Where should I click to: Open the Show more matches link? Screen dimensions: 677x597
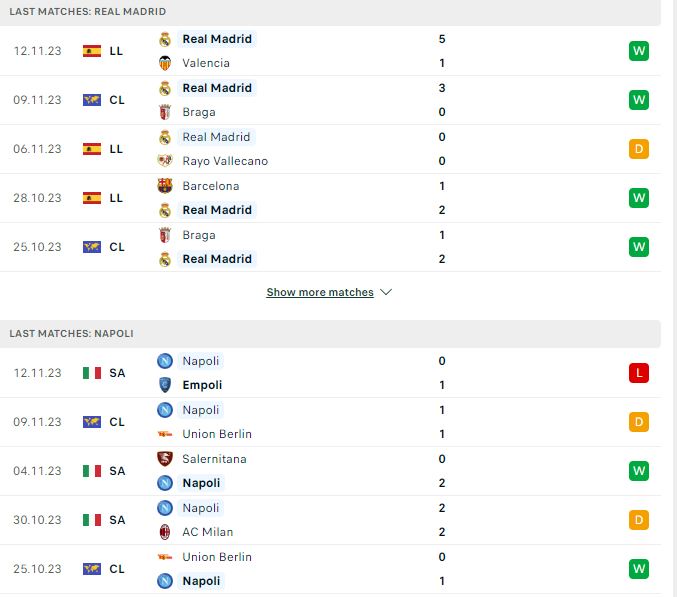(x=320, y=292)
